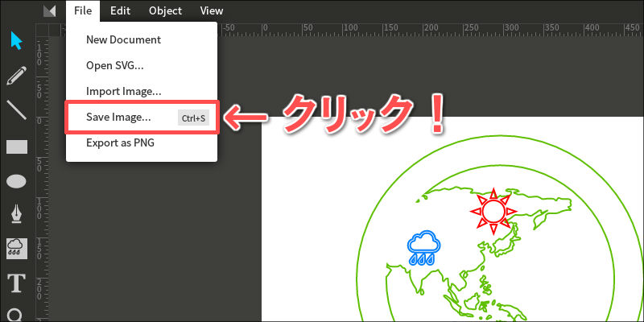Image resolution: width=644 pixels, height=322 pixels.
Task: Choose New Document from File menu
Action: [142, 39]
